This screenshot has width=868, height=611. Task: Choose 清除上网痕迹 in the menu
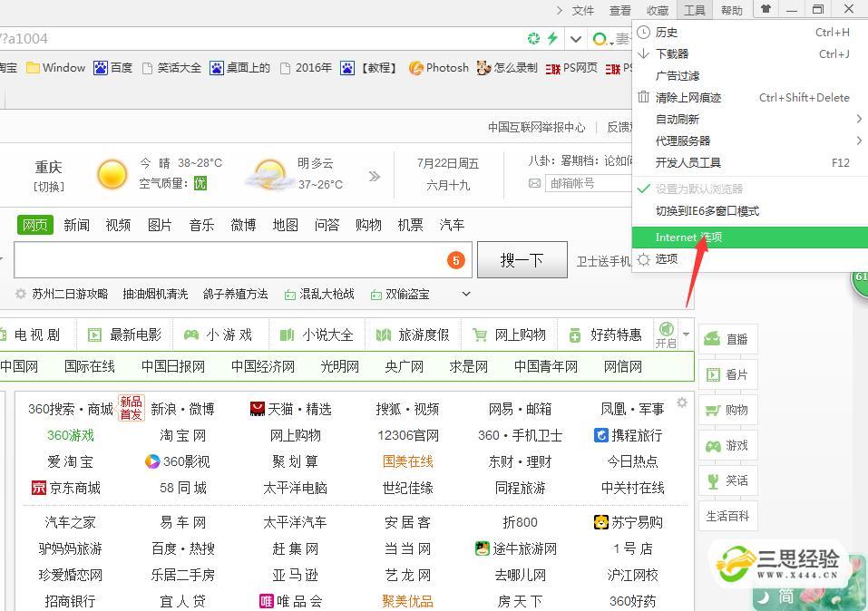[688, 97]
